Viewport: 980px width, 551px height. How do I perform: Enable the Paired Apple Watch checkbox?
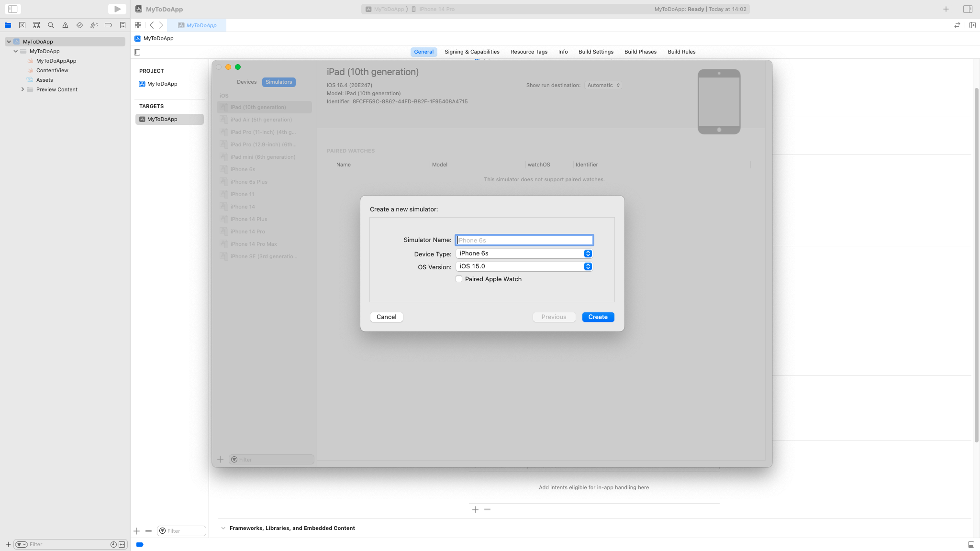[459, 279]
